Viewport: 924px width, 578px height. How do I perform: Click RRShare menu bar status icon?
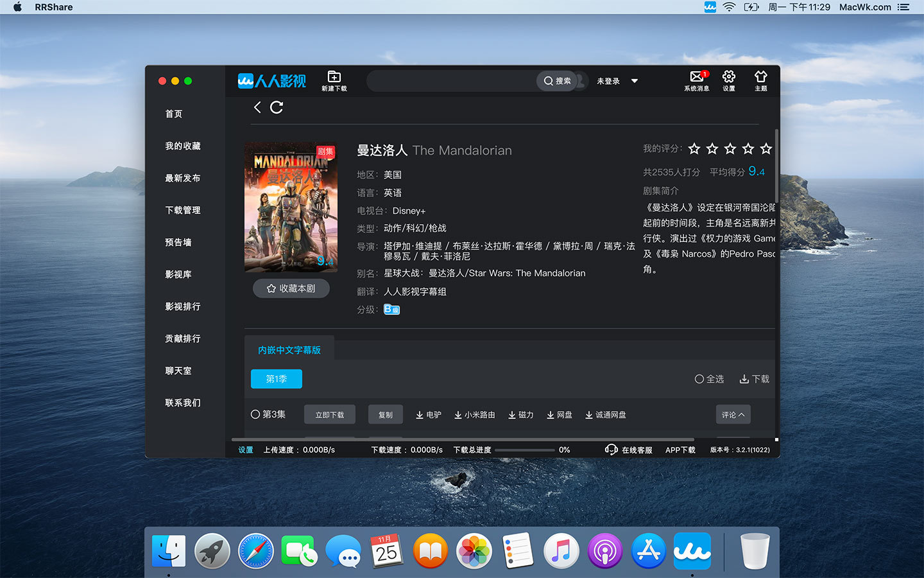pos(710,7)
